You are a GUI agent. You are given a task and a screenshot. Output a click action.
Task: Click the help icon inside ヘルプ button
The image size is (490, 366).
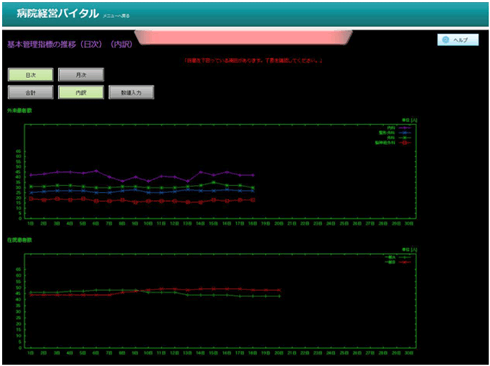[x=445, y=40]
